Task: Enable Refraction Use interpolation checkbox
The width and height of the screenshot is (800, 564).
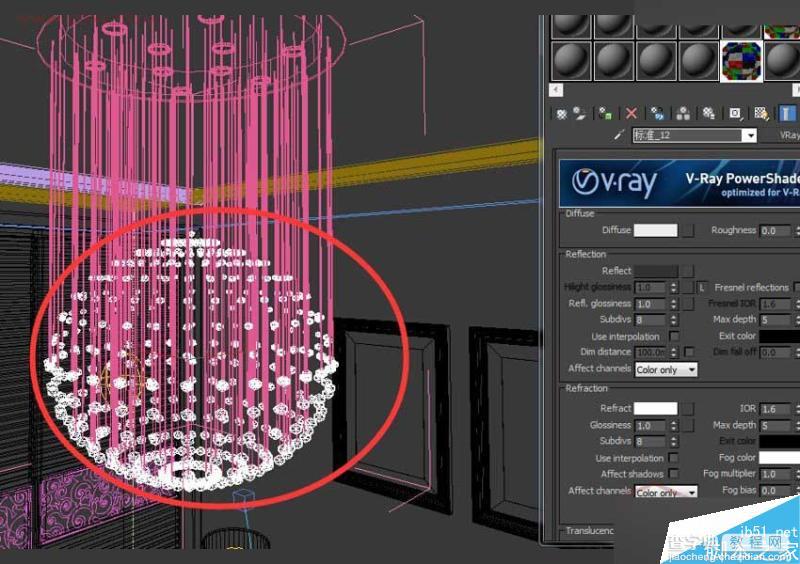Action: coord(674,458)
